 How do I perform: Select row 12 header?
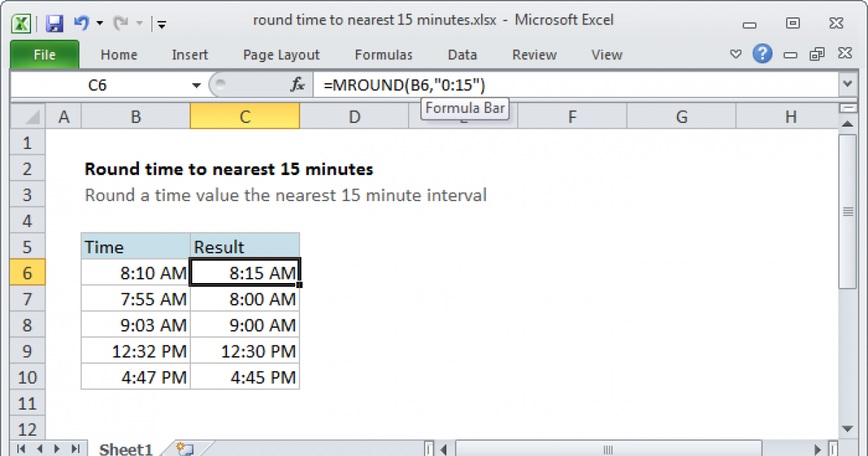(x=28, y=428)
